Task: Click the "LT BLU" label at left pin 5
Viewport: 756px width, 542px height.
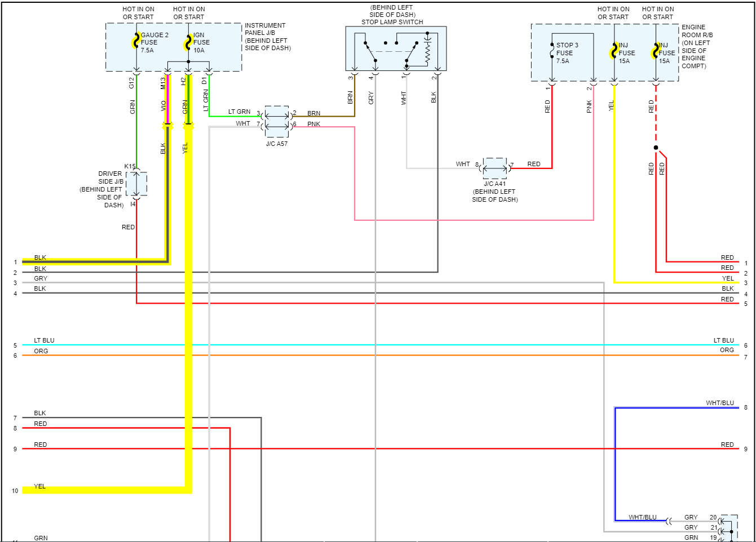Action: (x=44, y=340)
